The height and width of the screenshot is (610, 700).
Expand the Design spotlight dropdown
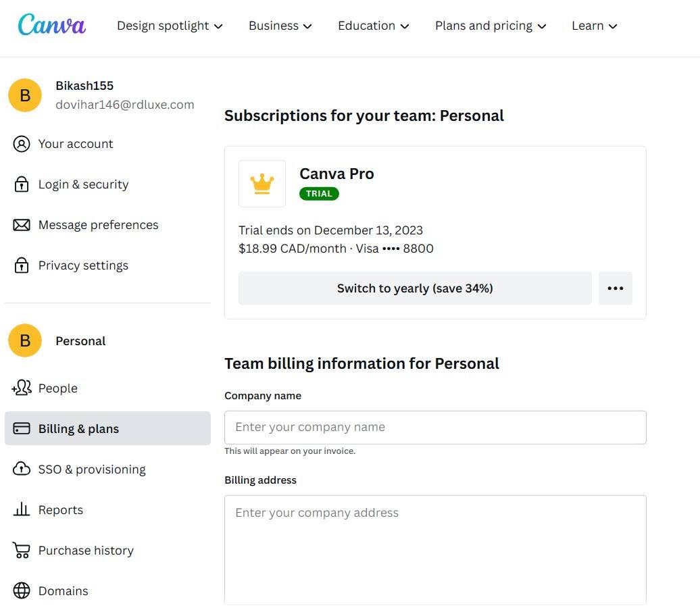click(170, 26)
